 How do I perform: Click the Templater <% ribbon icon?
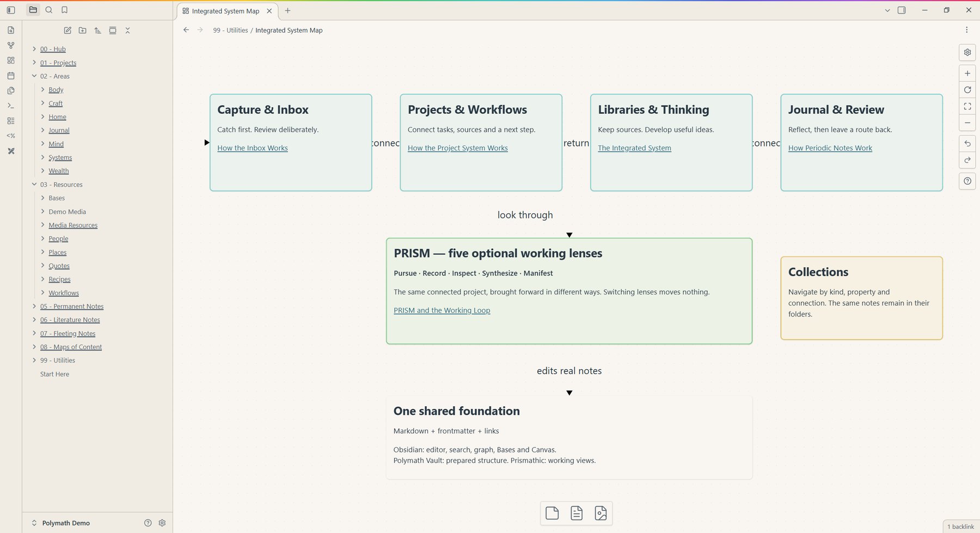point(11,136)
